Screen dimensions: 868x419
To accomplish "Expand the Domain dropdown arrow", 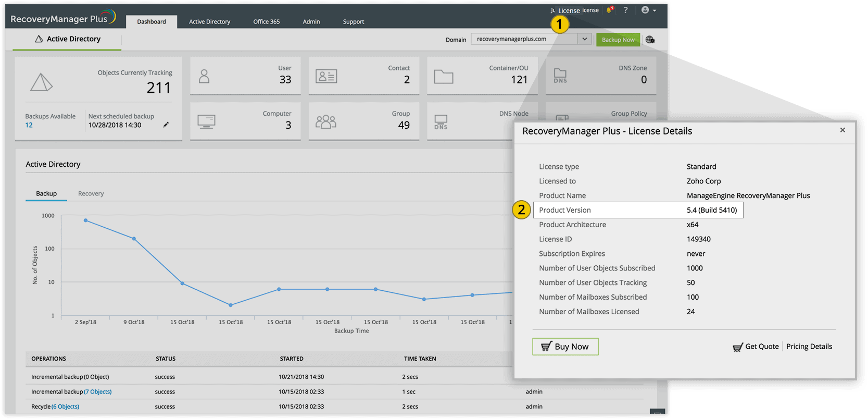I will tap(585, 39).
